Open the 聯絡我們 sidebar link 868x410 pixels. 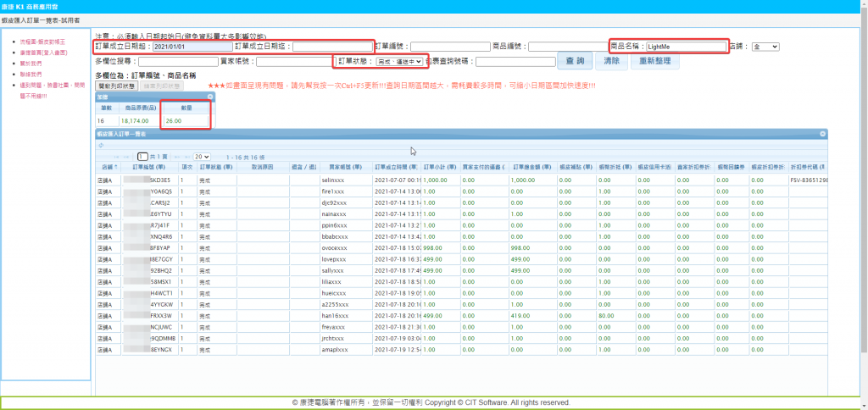point(31,75)
